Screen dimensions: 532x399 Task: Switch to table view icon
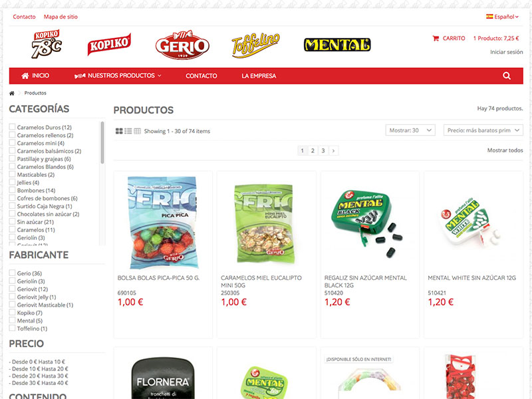(x=137, y=131)
